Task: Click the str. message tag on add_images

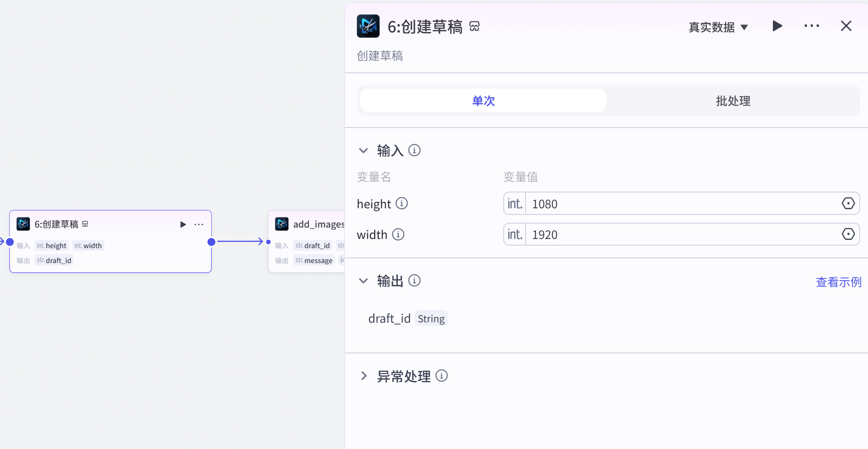Action: [314, 260]
